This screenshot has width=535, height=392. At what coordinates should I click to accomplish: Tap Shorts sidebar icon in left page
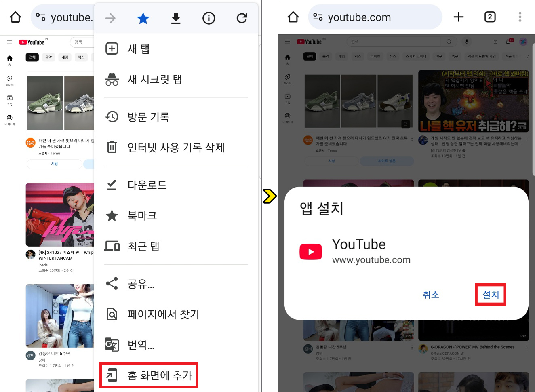click(10, 80)
